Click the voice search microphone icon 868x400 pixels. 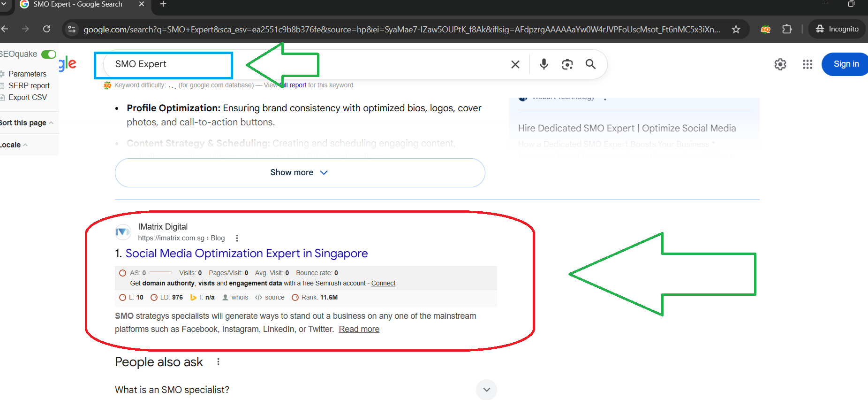pos(543,64)
